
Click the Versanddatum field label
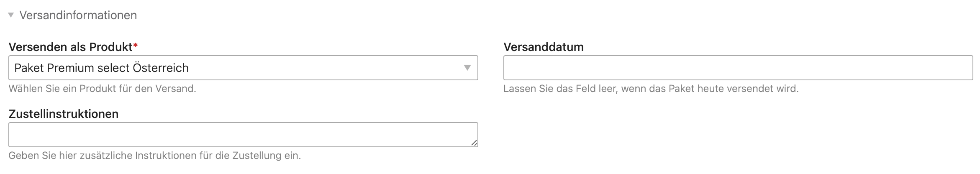pyautogui.click(x=543, y=47)
